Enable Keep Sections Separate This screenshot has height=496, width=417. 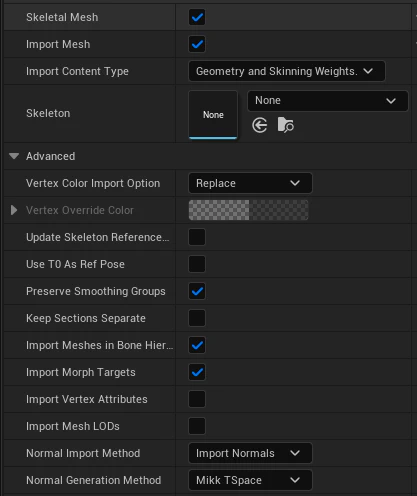(197, 318)
